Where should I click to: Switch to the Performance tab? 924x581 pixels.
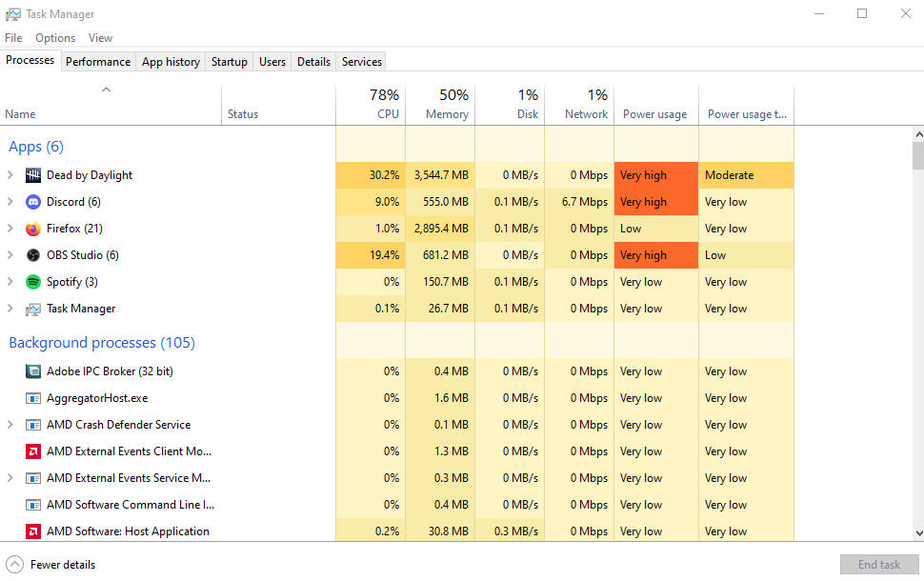click(x=98, y=62)
